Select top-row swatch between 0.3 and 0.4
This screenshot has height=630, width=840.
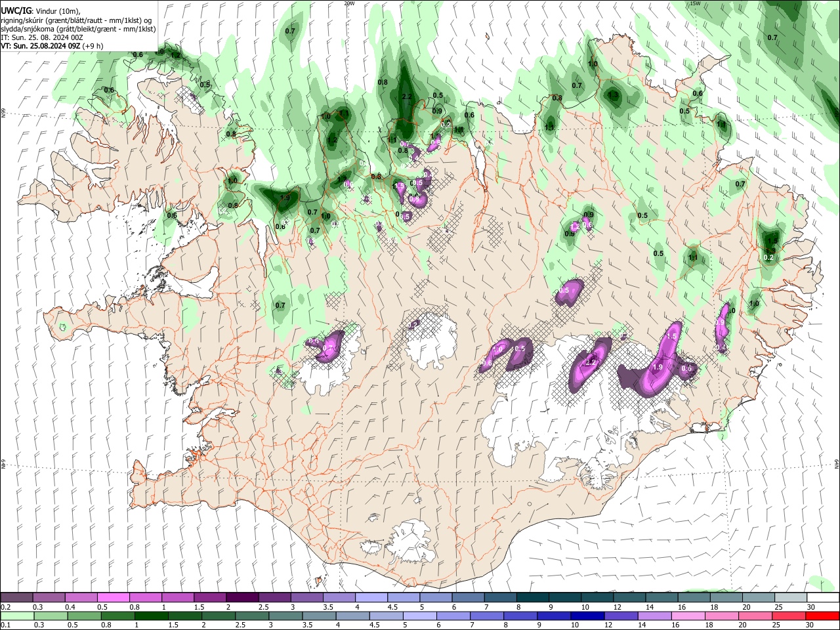point(49,598)
